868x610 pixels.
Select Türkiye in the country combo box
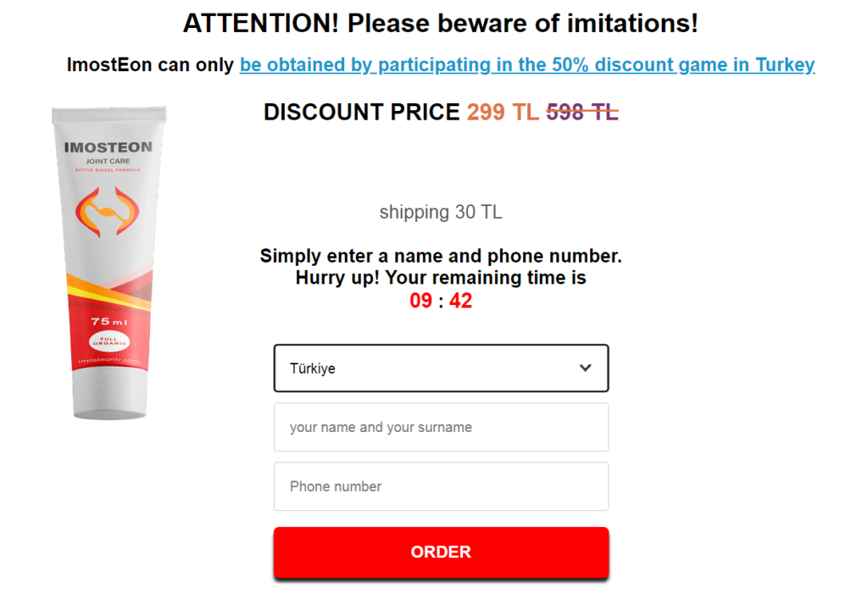coord(441,368)
